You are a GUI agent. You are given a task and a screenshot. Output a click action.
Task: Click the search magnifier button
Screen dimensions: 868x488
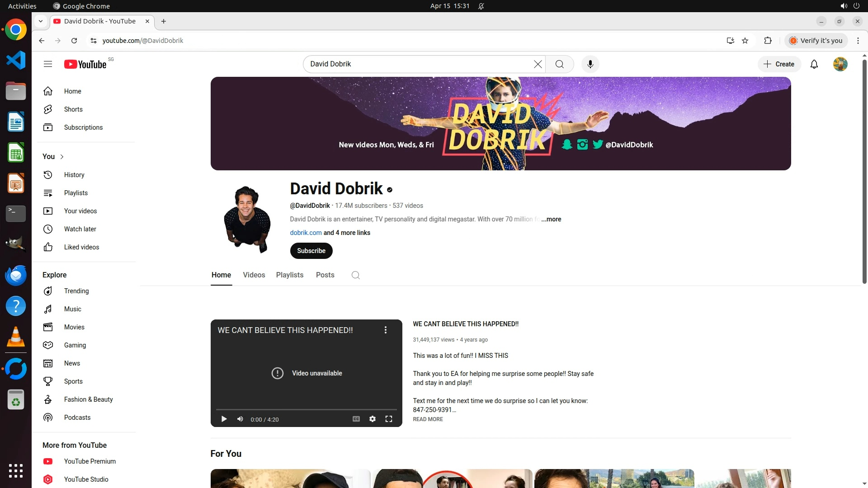coord(559,64)
